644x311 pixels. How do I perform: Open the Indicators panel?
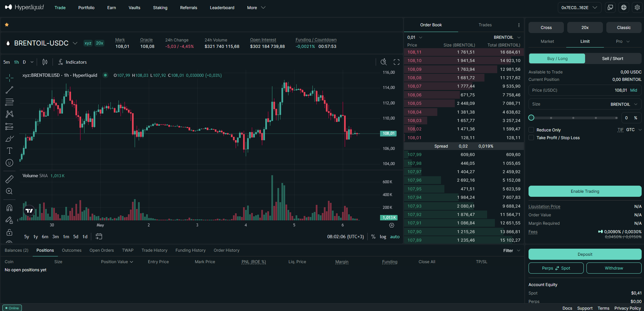[72, 62]
